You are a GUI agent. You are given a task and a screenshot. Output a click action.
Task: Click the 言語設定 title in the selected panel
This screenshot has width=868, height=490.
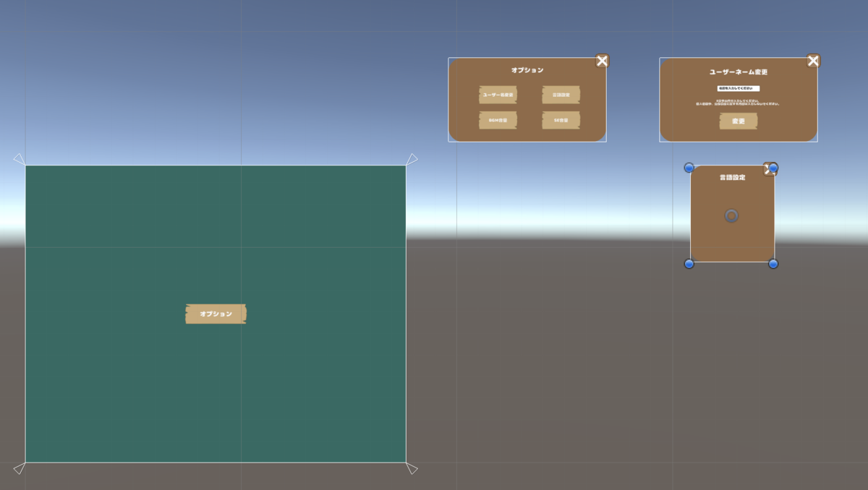pos(732,177)
